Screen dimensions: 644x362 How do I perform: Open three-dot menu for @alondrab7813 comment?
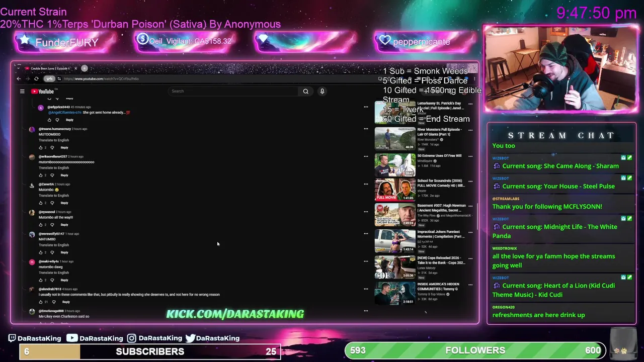[x=366, y=289]
